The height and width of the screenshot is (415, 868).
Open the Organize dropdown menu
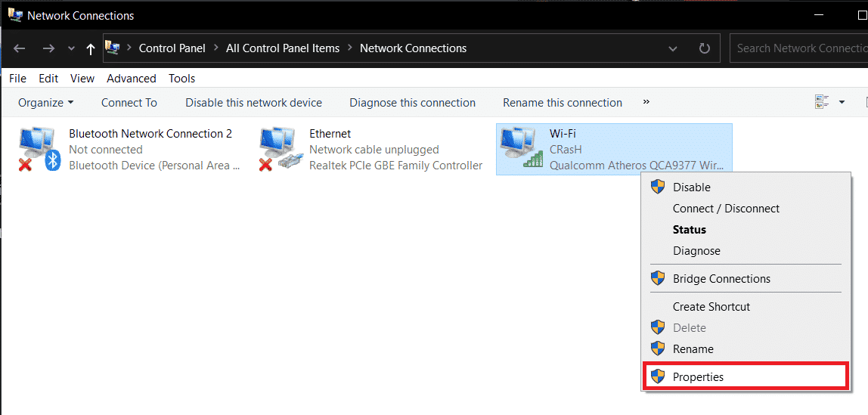pyautogui.click(x=46, y=102)
